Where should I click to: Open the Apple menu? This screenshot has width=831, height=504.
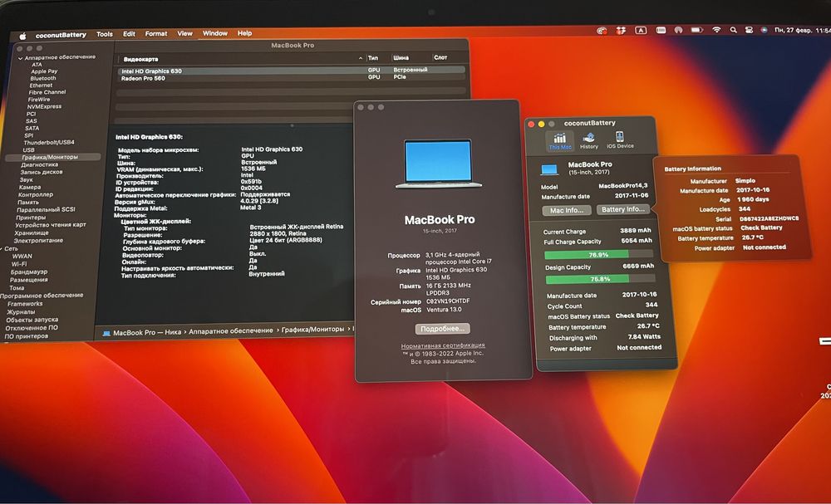[22, 36]
